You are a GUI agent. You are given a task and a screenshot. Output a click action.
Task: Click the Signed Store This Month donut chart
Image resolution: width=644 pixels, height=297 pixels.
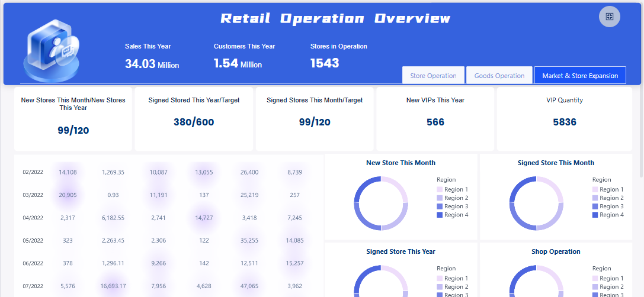(536, 204)
